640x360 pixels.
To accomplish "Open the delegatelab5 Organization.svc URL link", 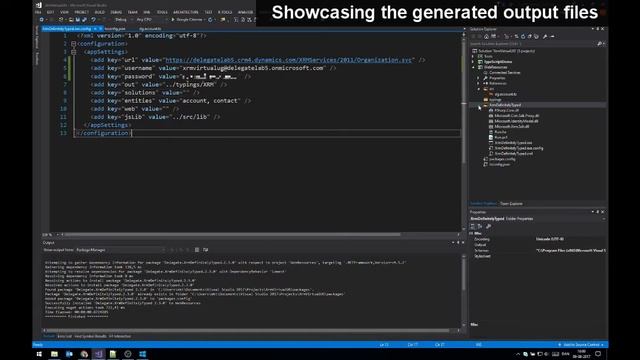I will pos(289,60).
